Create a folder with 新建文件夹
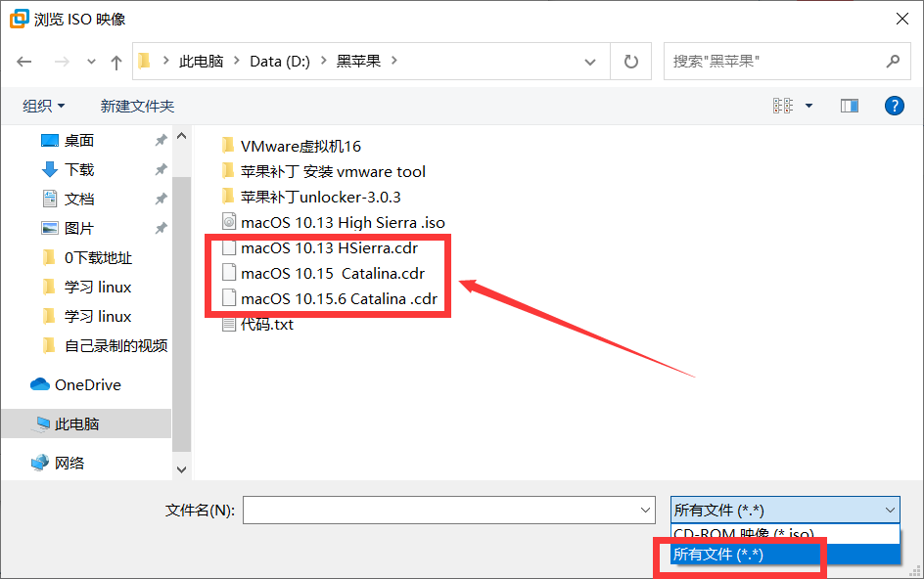Image resolution: width=924 pixels, height=579 pixels. 137,106
